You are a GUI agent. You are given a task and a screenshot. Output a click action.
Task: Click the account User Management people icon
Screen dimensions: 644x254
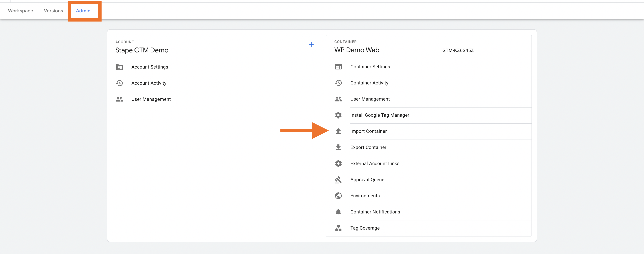pyautogui.click(x=119, y=99)
